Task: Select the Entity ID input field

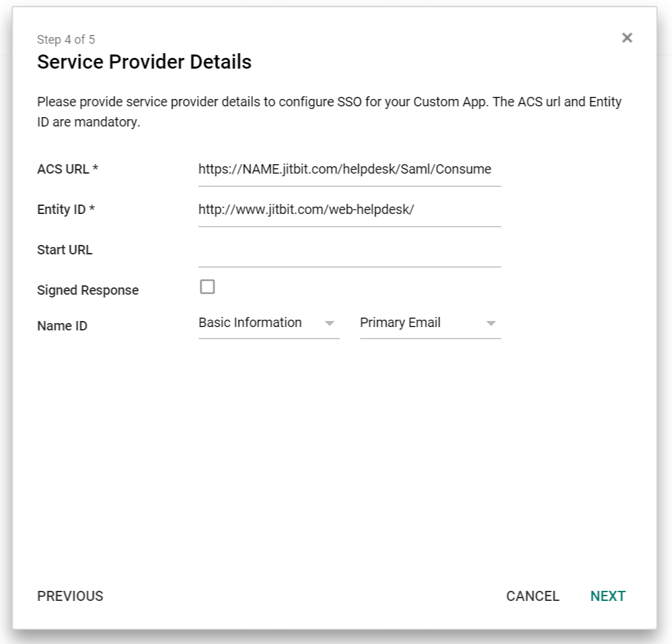Action: (349, 209)
